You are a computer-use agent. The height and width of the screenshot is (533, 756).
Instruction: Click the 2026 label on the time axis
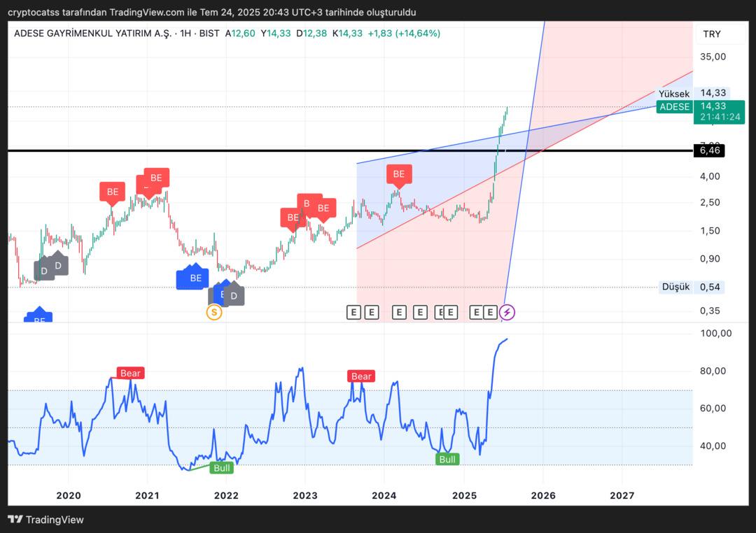pos(543,495)
